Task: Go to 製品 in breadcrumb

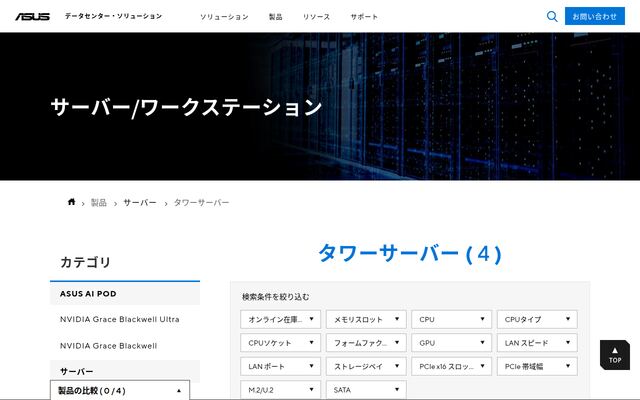Action: click(x=98, y=202)
